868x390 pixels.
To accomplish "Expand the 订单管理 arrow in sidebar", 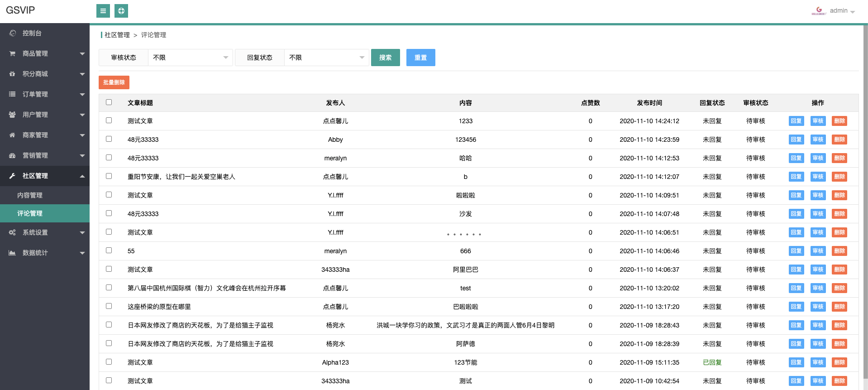I will point(82,94).
